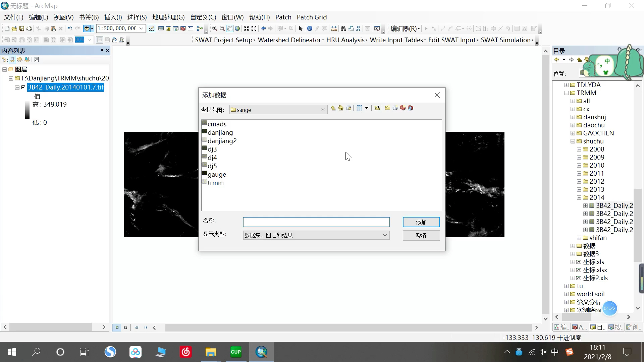Click inside the 名称 text field
Image resolution: width=644 pixels, height=362 pixels.
[315, 222]
